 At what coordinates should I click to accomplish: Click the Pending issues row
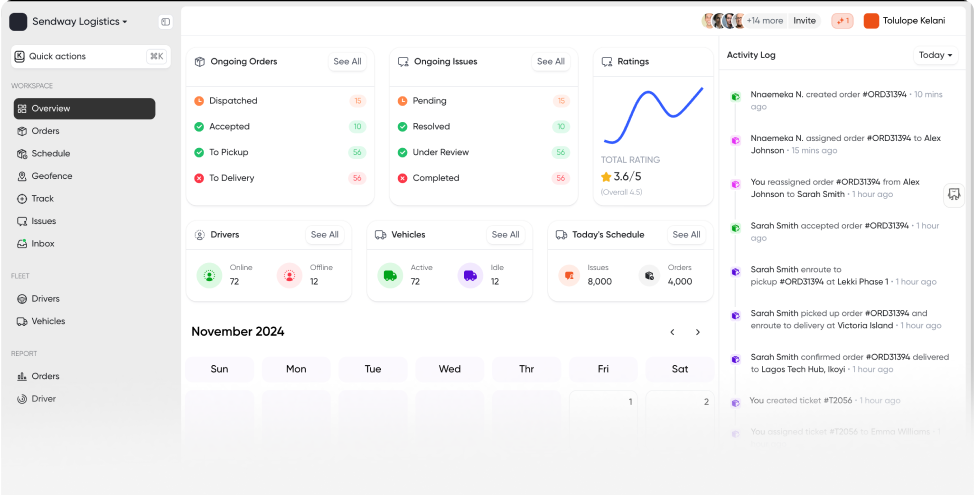pos(484,101)
